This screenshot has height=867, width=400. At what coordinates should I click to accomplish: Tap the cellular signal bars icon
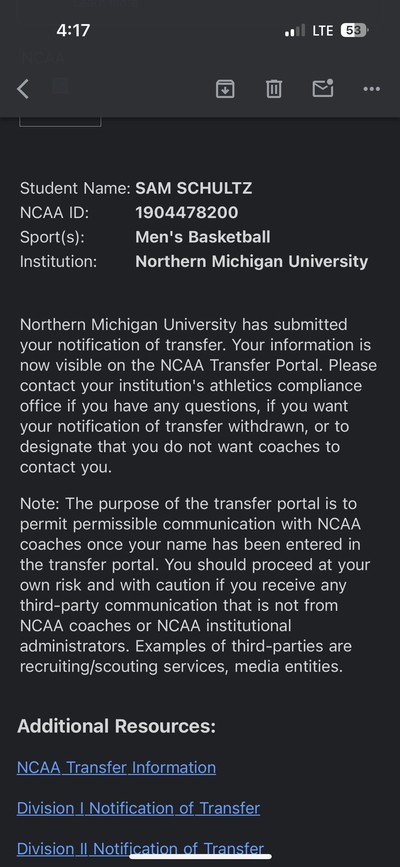294,31
